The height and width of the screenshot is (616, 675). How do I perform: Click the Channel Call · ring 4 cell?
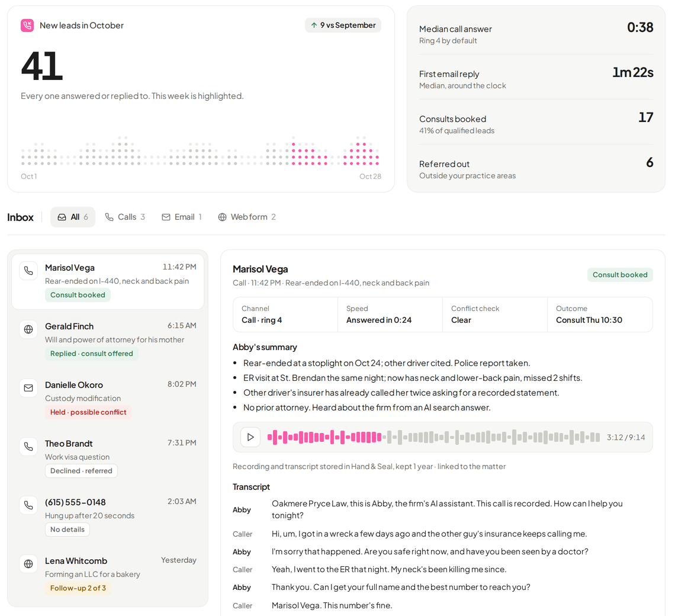tap(285, 315)
